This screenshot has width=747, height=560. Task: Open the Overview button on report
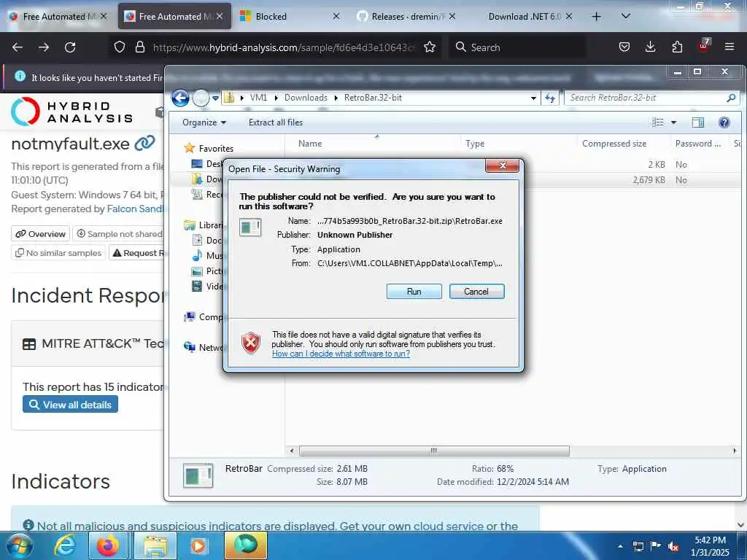pos(41,234)
